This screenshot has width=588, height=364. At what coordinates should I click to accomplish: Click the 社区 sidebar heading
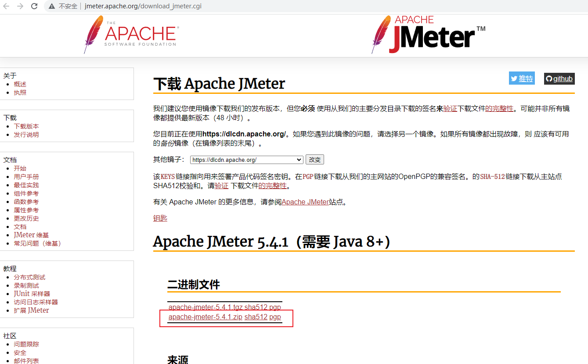pos(10,336)
